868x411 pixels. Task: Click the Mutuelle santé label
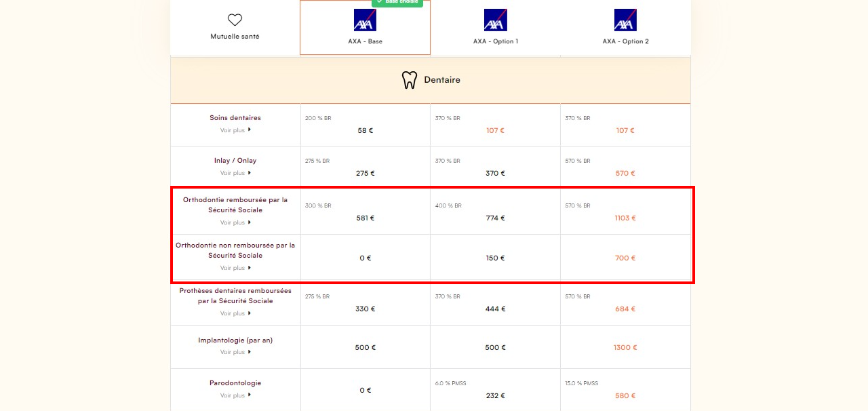[x=235, y=37]
